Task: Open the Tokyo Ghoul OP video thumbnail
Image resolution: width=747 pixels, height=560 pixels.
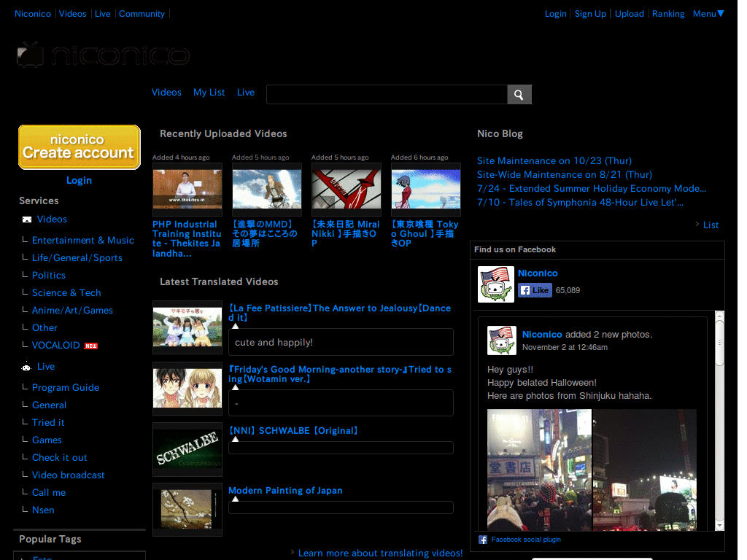Action: (426, 190)
